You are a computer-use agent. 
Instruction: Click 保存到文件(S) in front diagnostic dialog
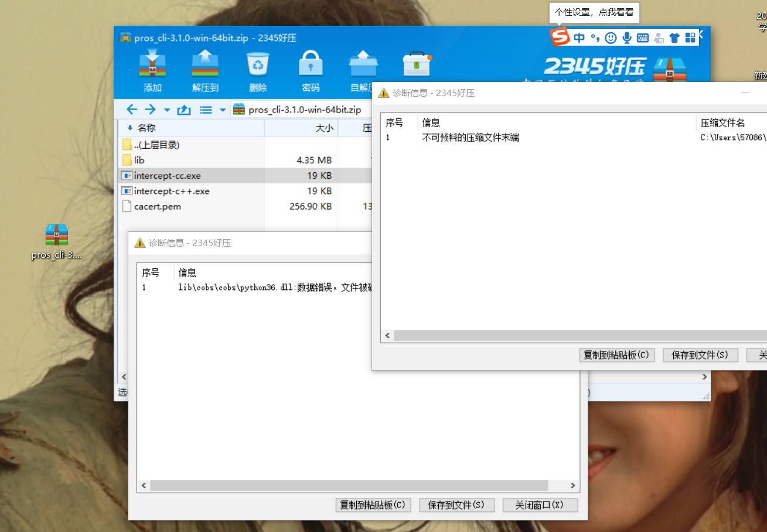coord(700,355)
